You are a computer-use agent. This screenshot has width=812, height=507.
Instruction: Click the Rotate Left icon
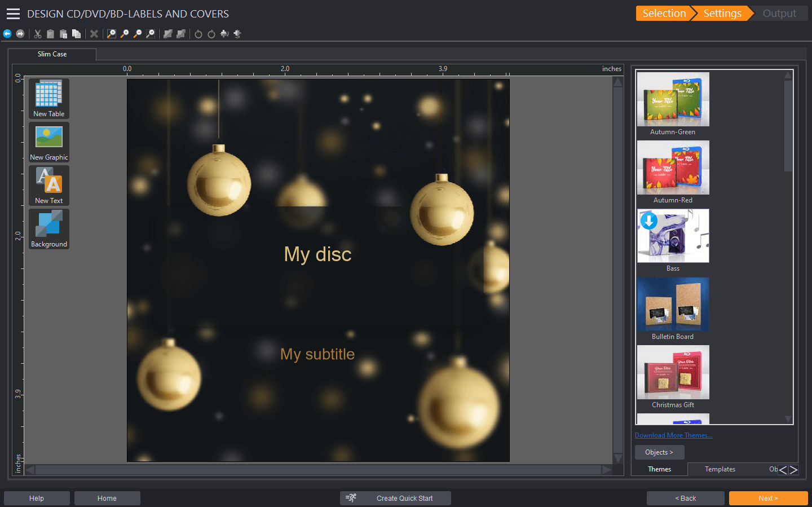198,34
